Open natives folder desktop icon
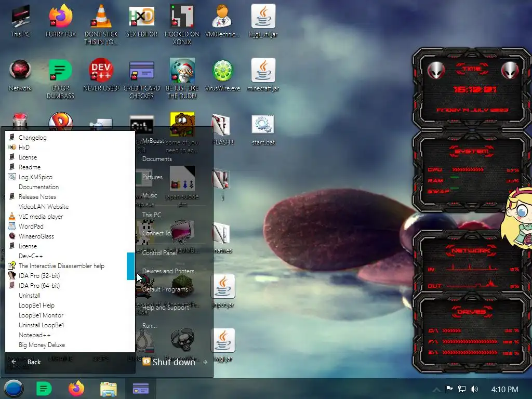Image resolution: width=532 pixels, height=399 pixels. pyautogui.click(x=222, y=237)
